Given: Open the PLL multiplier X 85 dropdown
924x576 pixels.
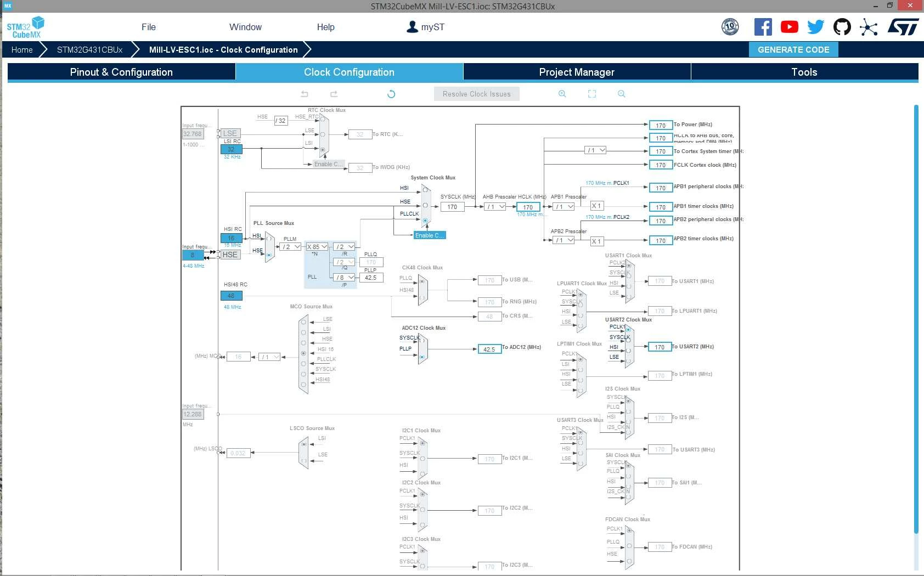Looking at the screenshot, I should [317, 247].
